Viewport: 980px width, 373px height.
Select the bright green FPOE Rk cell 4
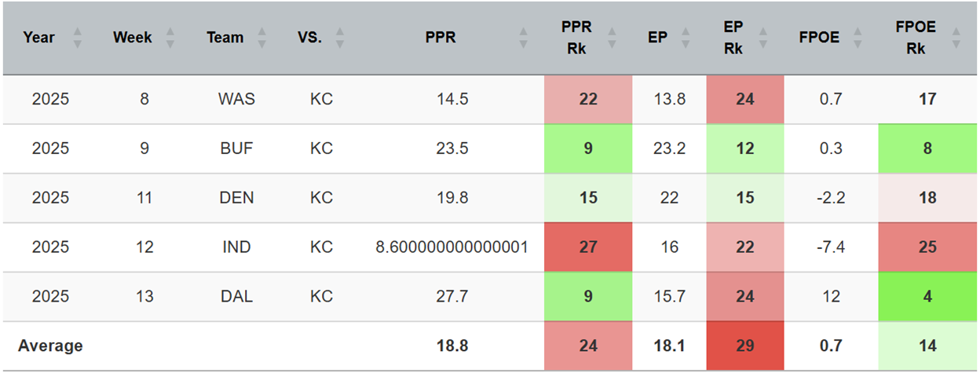(x=927, y=297)
